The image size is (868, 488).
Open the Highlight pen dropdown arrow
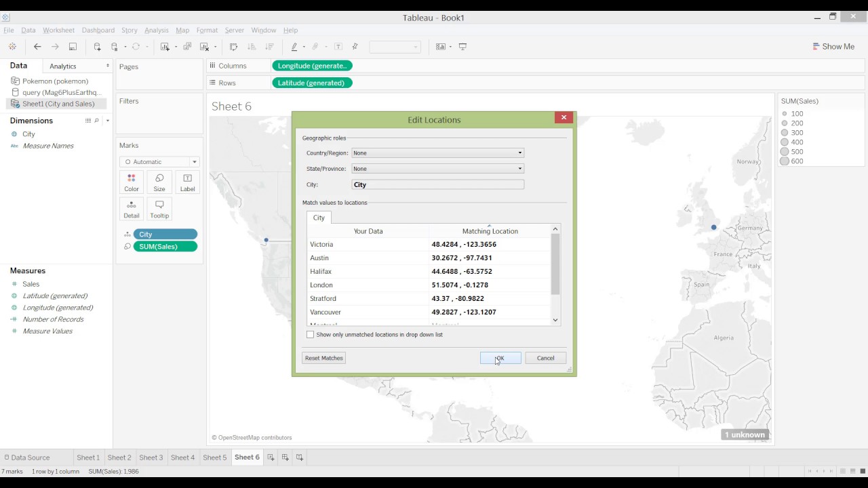click(x=304, y=47)
